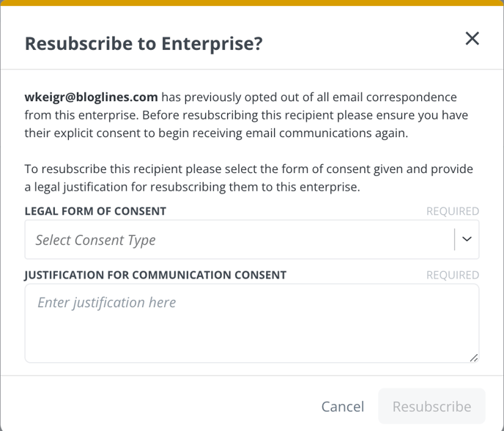Click the chevron arrow in consent dropdown
This screenshot has height=431, width=504.
[x=467, y=239]
